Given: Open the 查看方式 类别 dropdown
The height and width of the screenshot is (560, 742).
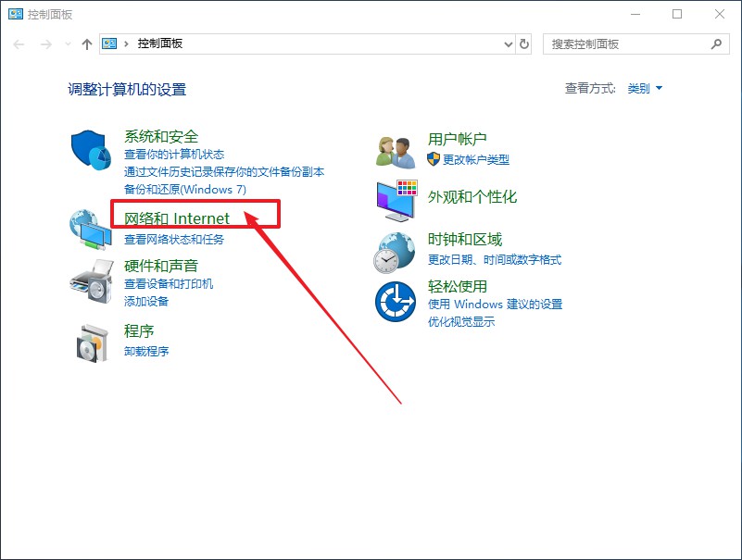Looking at the screenshot, I should coord(644,88).
